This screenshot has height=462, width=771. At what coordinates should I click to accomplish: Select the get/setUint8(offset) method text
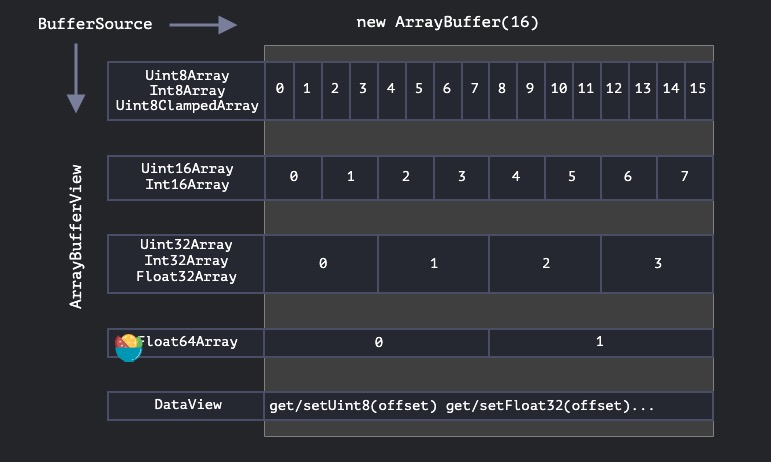tap(353, 406)
